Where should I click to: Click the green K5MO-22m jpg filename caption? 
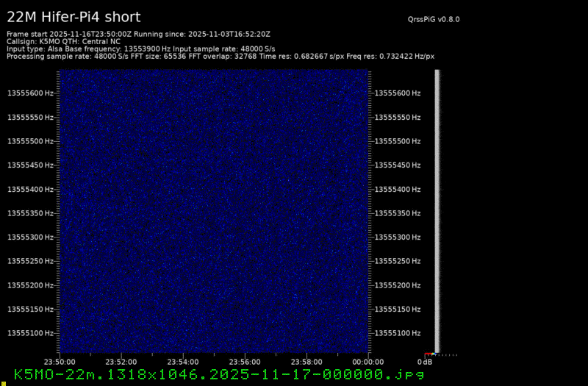(219, 375)
